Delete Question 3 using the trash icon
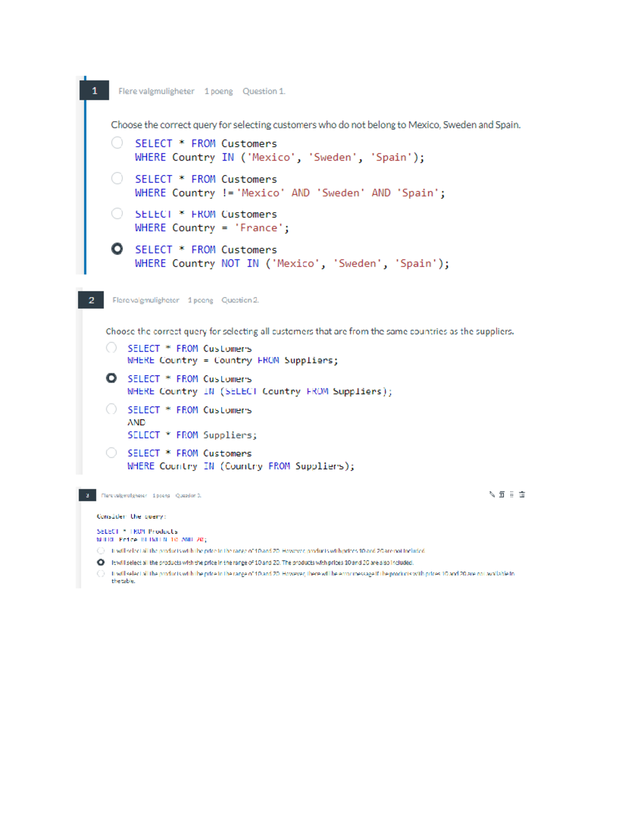Viewport: 644px width, 834px height. pyautogui.click(x=522, y=494)
